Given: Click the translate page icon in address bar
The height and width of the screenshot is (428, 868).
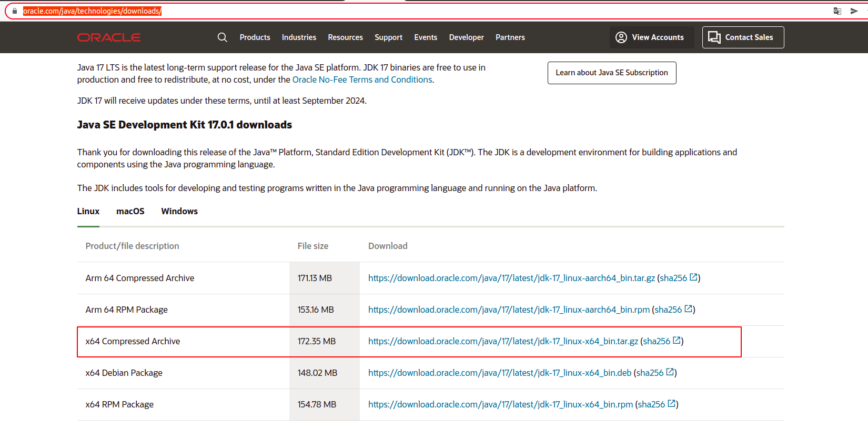Looking at the screenshot, I should pos(837,11).
